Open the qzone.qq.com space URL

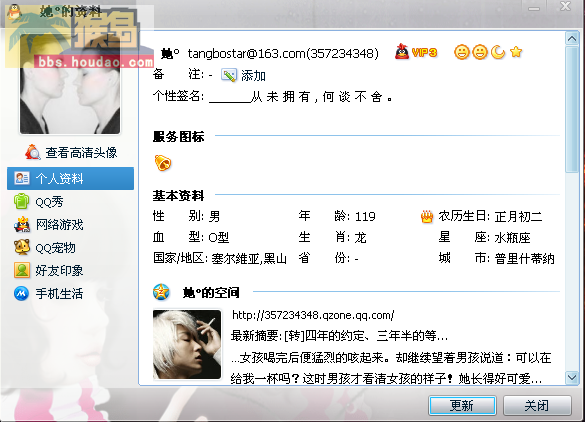pyautogui.click(x=313, y=315)
